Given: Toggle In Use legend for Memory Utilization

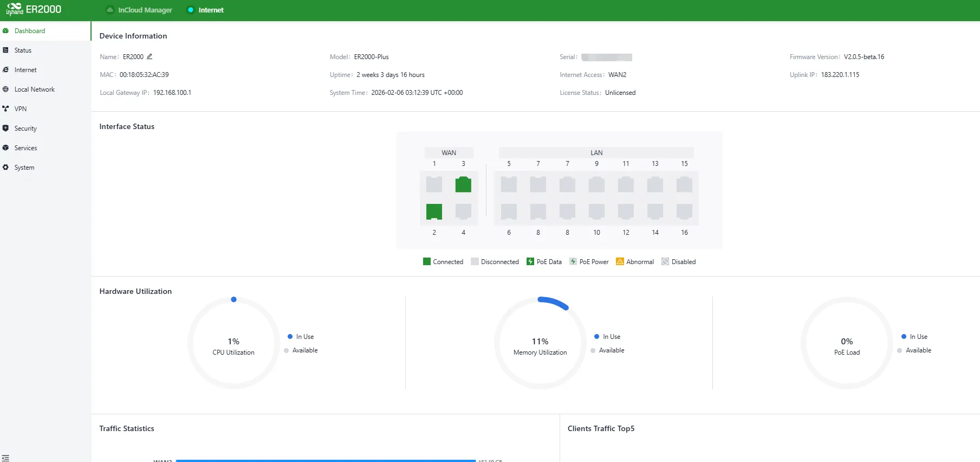Looking at the screenshot, I should [607, 337].
